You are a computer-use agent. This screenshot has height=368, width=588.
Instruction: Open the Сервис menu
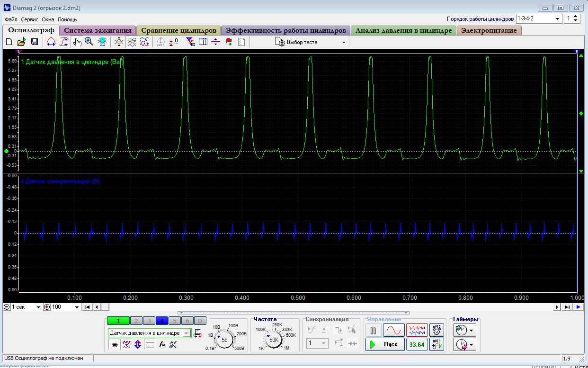(30, 19)
